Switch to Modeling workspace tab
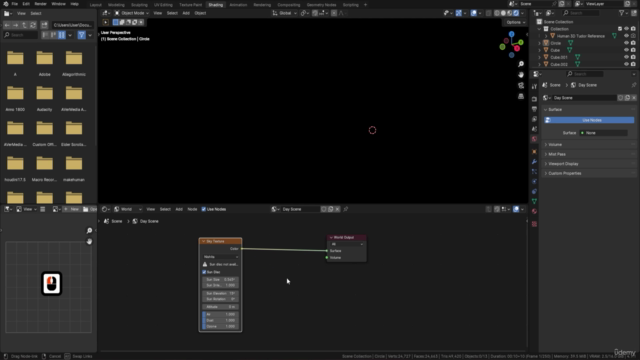The width and height of the screenshot is (640, 360). coord(116,5)
